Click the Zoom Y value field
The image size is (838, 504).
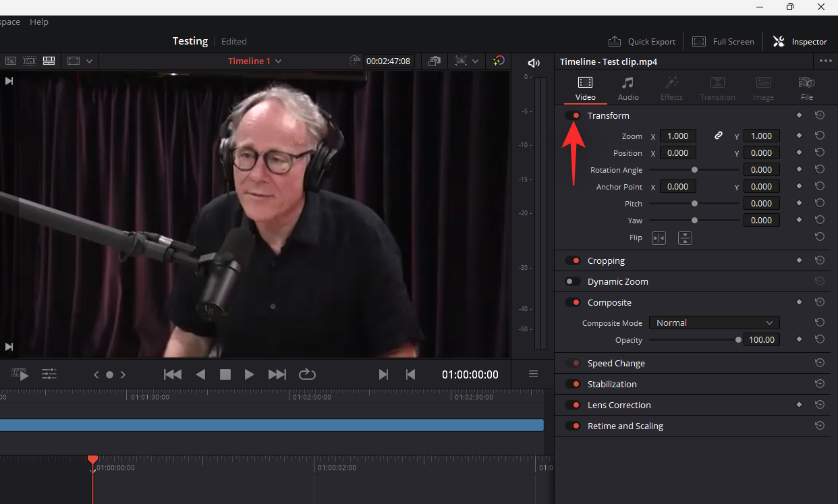pos(761,136)
